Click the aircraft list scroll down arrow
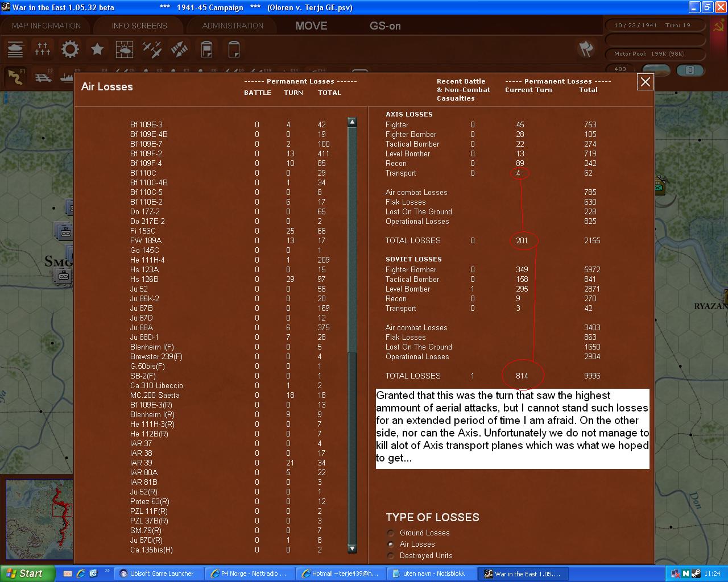The image size is (728, 582). [352, 548]
